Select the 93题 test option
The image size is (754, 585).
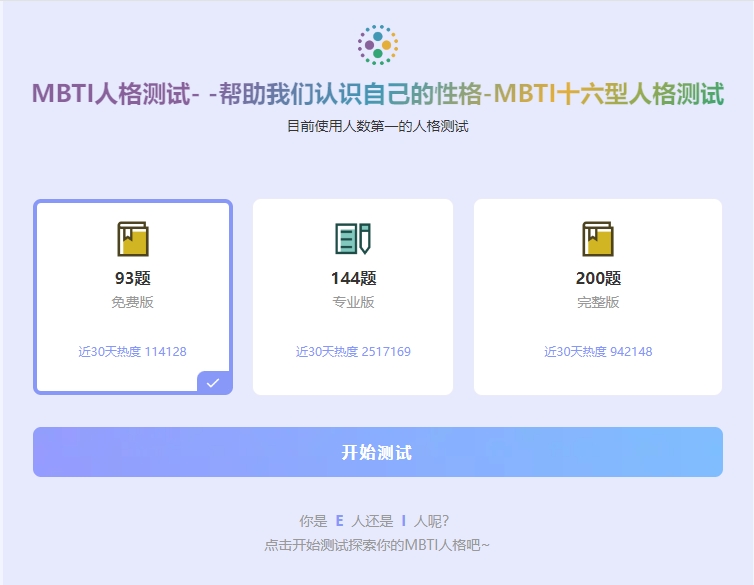132,279
